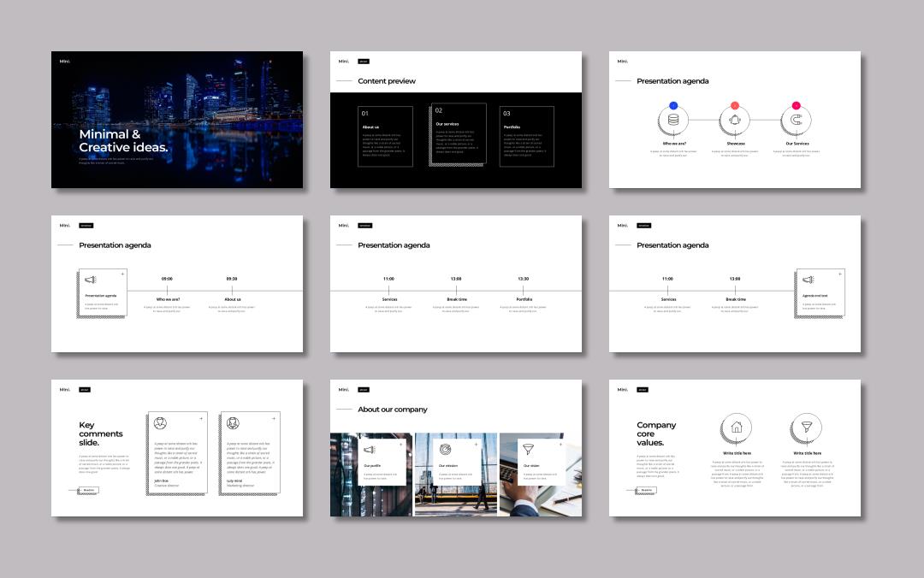Open the Minimal & Creative ideas title slide
924x578 pixels.
[177, 120]
